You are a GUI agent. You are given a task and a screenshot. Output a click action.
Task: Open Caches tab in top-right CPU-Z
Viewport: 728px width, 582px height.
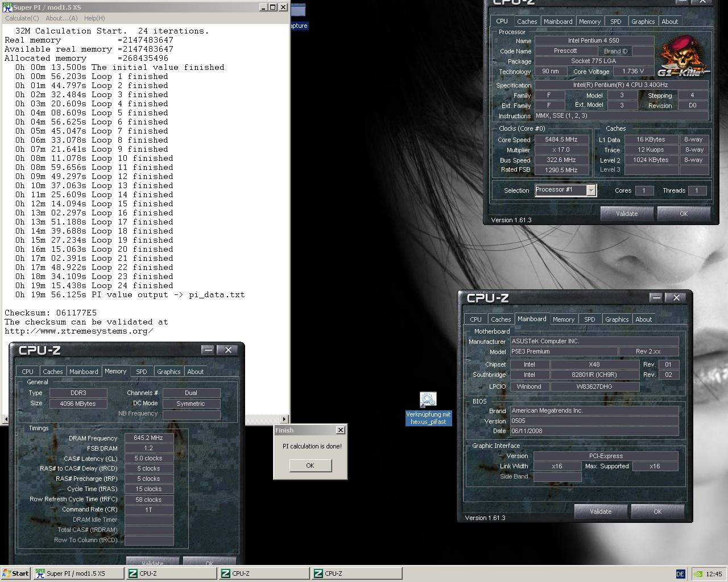click(x=527, y=22)
